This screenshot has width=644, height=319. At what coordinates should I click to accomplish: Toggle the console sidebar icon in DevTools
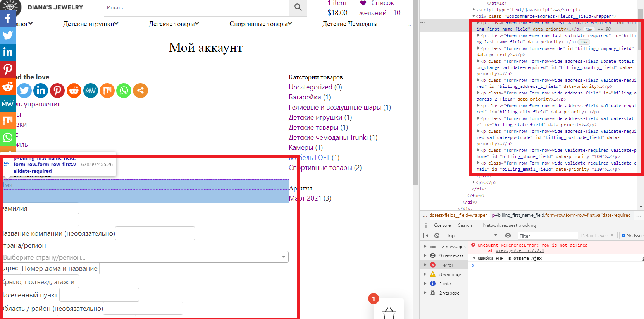click(x=426, y=235)
